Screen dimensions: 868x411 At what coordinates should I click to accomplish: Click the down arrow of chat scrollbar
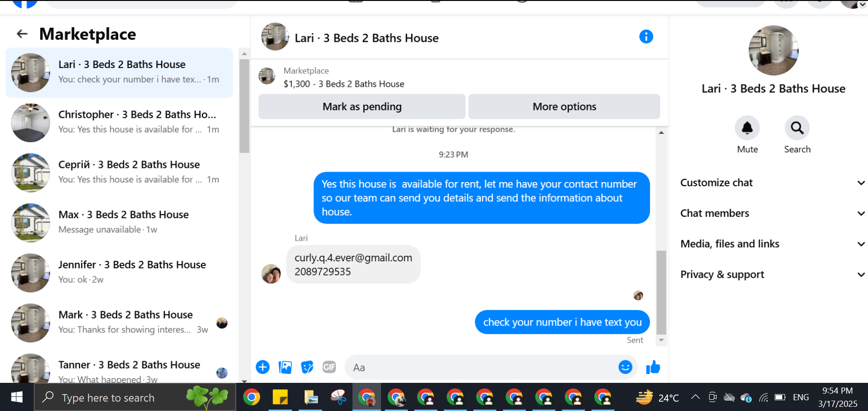tap(661, 340)
